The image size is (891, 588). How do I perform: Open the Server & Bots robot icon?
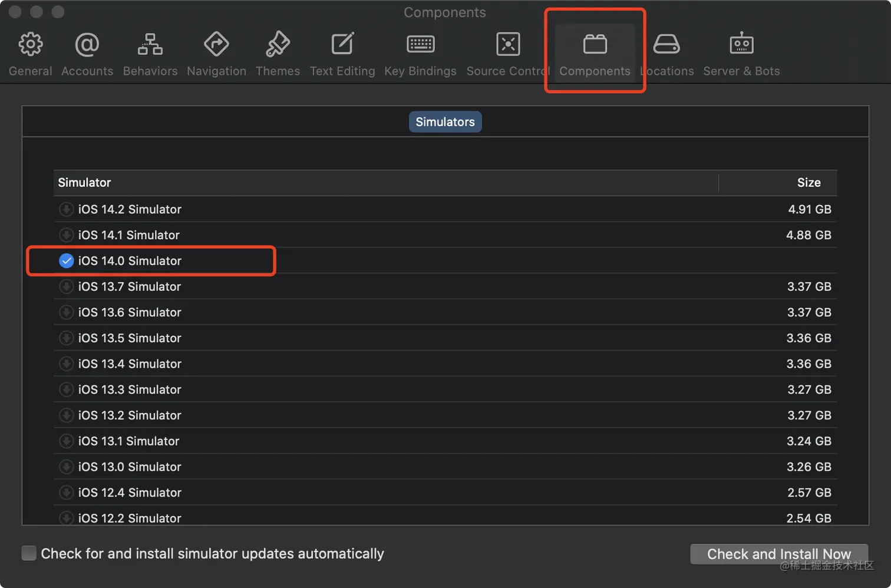pos(741,44)
